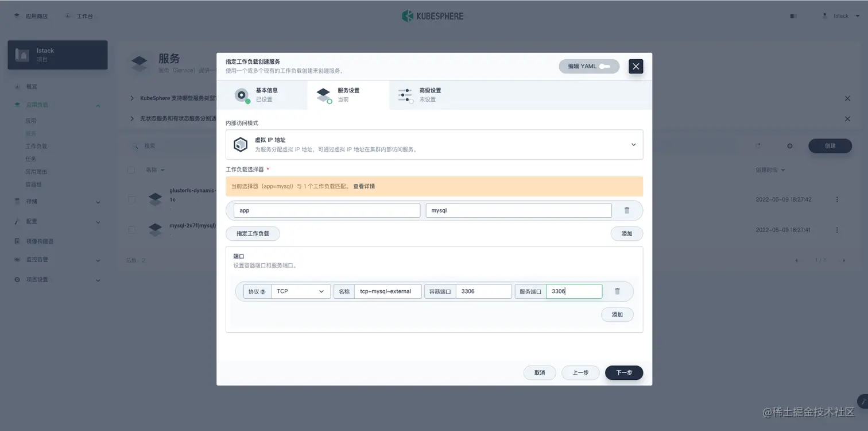Open the TCP protocol dropdown
868x431 pixels.
coord(301,291)
